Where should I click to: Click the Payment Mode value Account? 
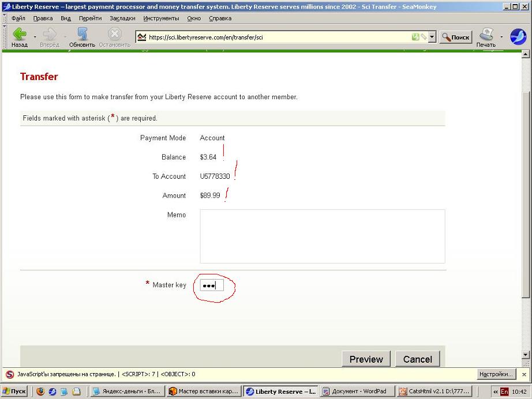(x=212, y=138)
